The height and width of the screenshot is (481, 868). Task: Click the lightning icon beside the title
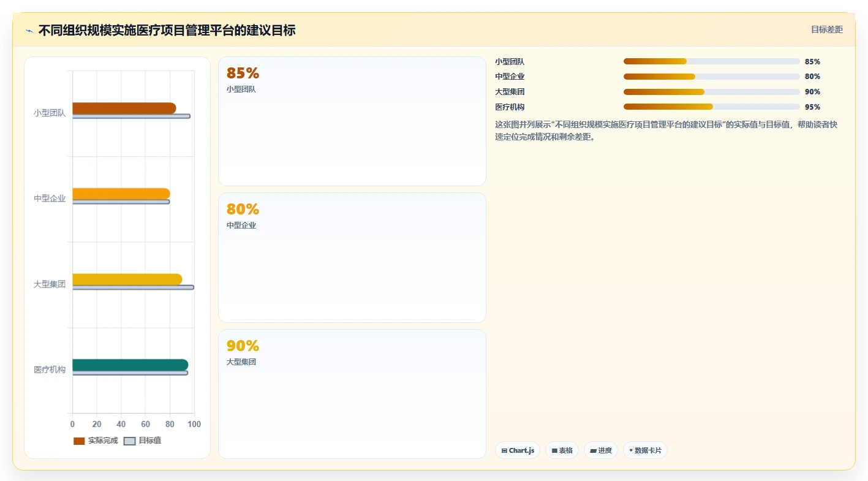click(29, 30)
